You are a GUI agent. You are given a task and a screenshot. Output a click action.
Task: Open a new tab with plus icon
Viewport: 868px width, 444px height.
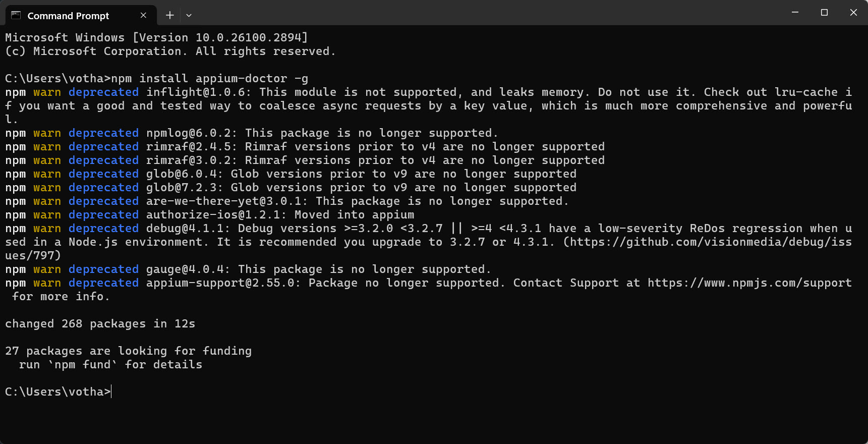point(170,15)
